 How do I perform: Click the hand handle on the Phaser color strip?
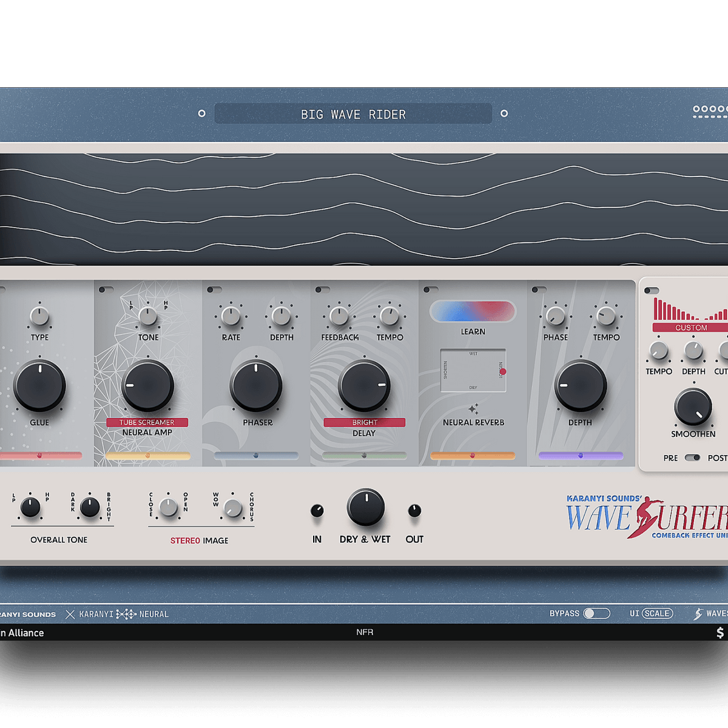[x=256, y=455]
